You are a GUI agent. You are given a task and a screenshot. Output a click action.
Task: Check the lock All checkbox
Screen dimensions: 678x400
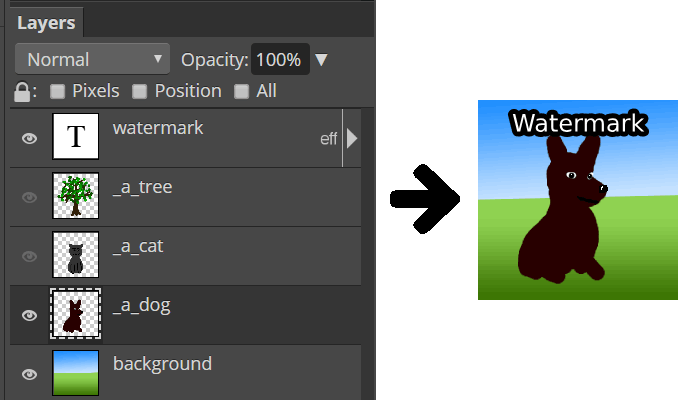click(x=241, y=91)
